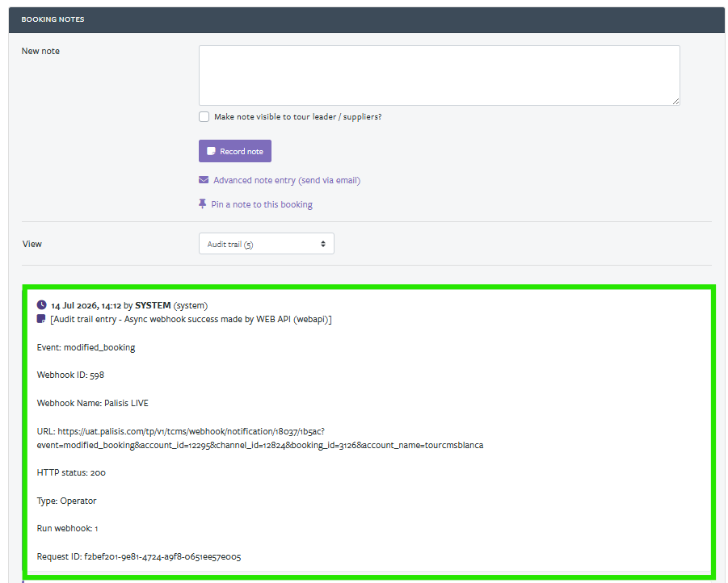Open Advanced note entry (send via email)

tap(287, 181)
